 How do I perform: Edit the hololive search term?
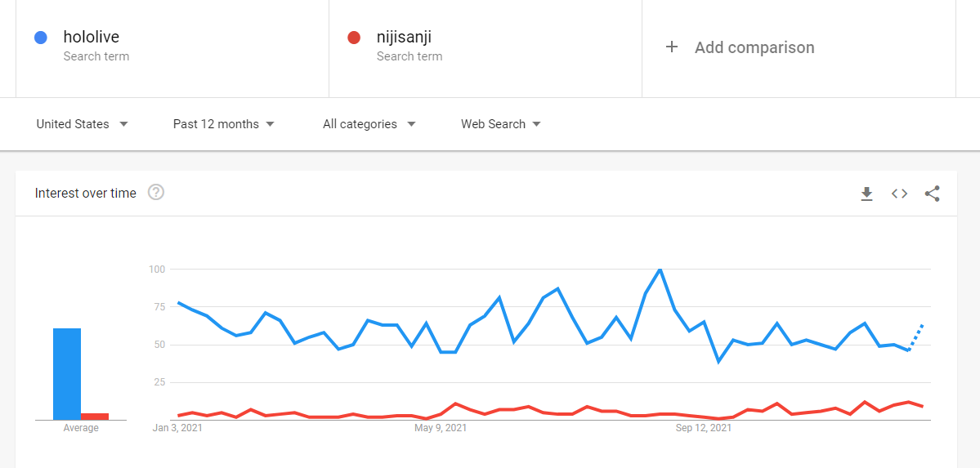click(91, 37)
